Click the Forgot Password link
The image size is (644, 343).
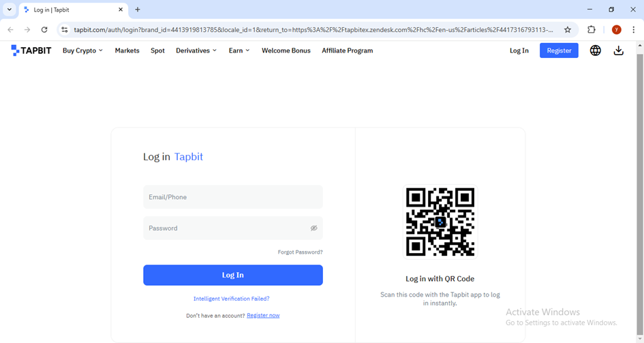tap(300, 252)
